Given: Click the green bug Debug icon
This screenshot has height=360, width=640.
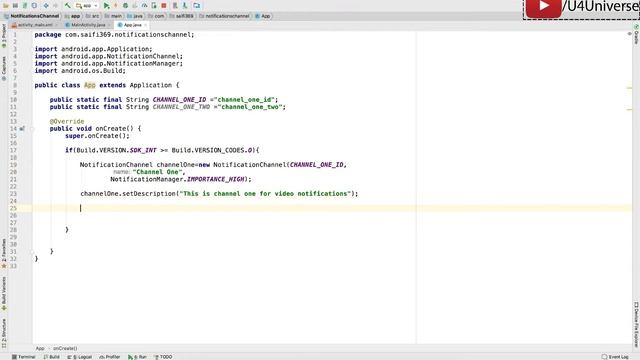Looking at the screenshot, I should pyautogui.click(x=125, y=6).
